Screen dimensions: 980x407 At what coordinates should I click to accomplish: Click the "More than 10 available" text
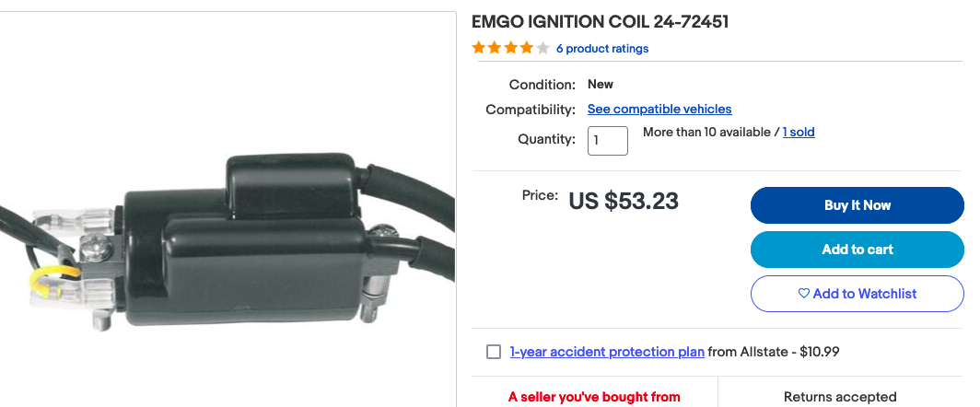(706, 132)
